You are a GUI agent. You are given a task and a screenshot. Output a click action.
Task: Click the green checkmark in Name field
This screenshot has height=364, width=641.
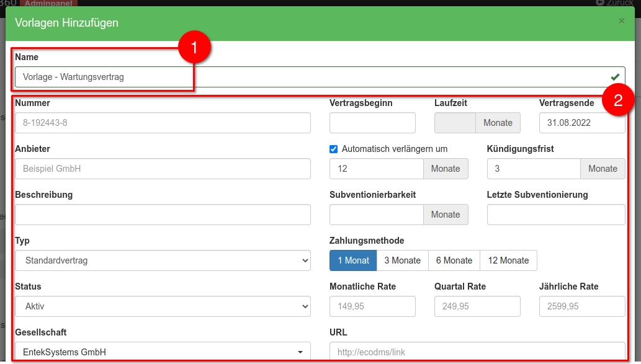pos(615,77)
